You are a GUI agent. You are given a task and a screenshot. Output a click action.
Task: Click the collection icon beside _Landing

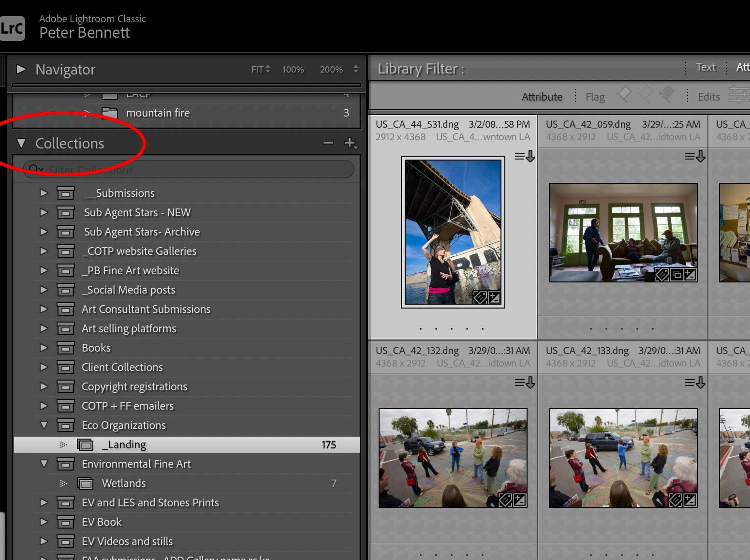tap(85, 444)
